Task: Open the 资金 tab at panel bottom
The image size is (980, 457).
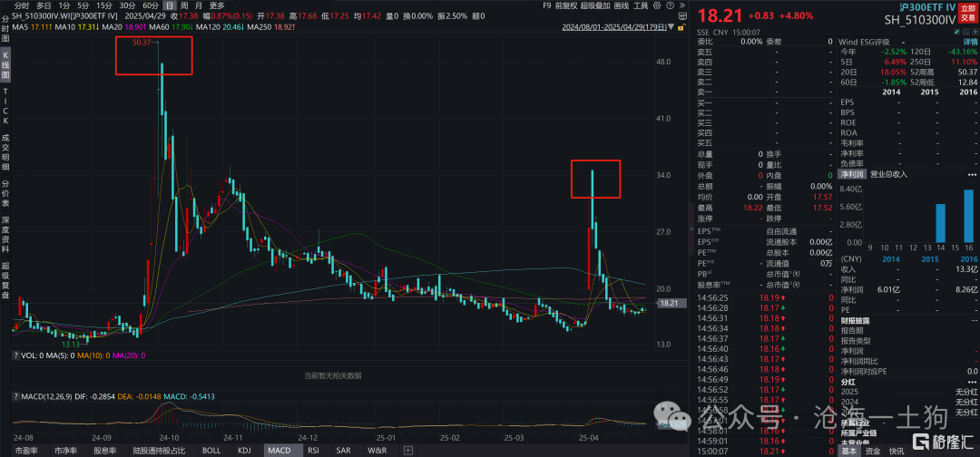Action: (873, 451)
